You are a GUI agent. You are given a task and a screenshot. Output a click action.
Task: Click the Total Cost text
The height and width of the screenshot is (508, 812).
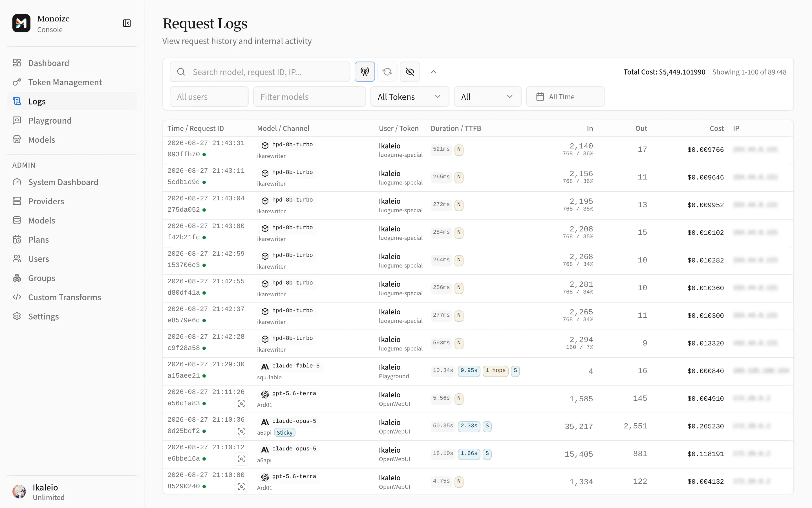[664, 72]
